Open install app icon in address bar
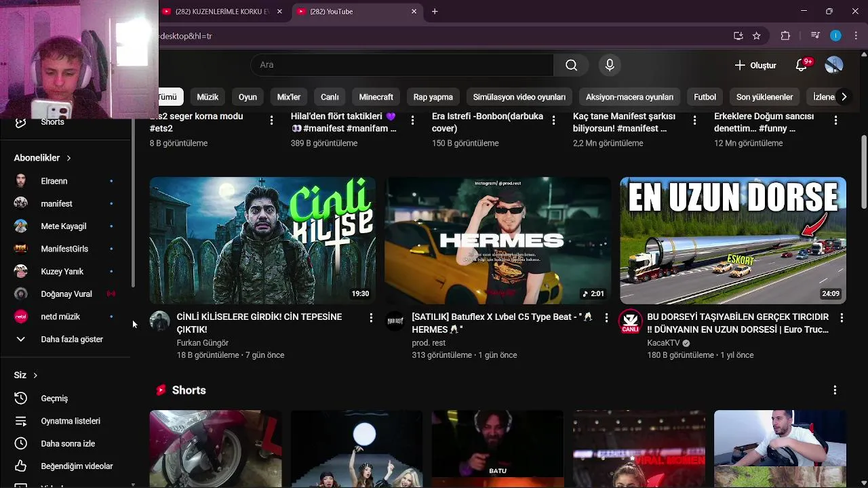The image size is (868, 488). [x=738, y=36]
